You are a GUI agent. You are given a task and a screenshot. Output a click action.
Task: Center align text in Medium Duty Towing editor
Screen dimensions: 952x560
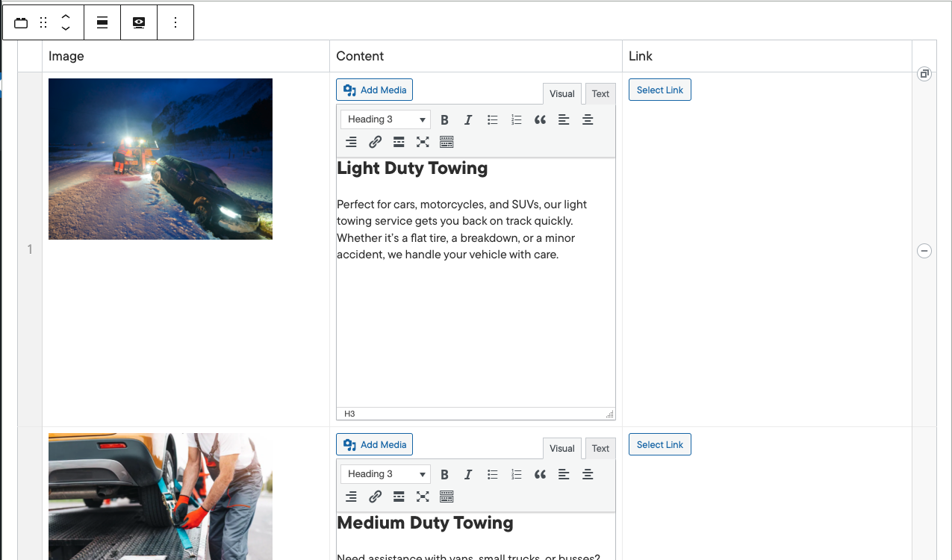click(588, 474)
